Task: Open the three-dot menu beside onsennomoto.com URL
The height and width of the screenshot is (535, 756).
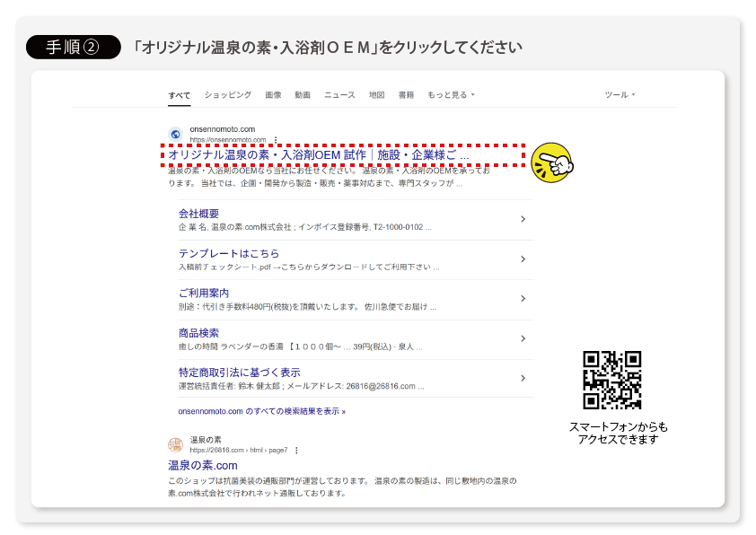Action: point(276,140)
